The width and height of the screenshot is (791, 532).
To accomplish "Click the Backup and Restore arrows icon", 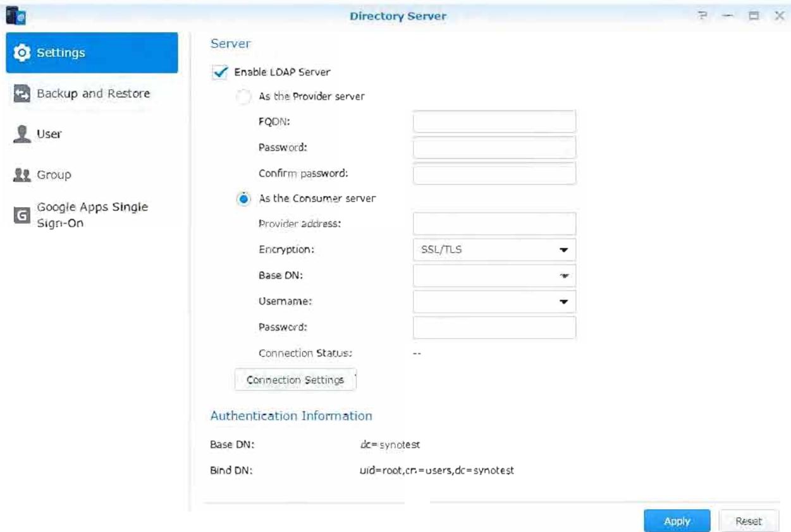I will pos(22,94).
